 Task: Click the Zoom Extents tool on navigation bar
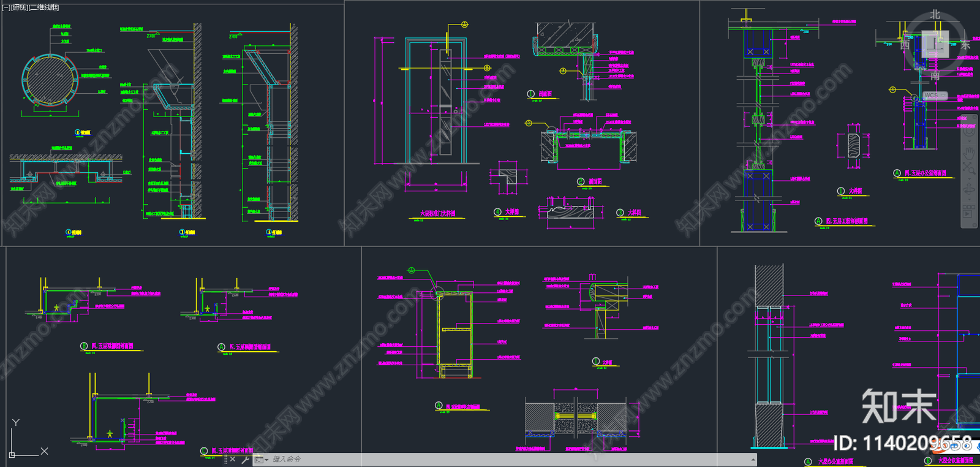(x=969, y=168)
